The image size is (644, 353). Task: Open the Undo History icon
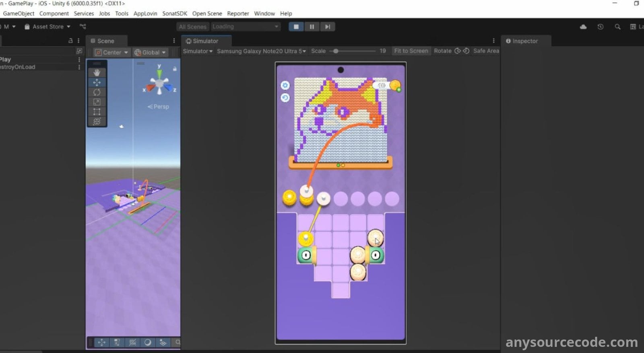(600, 27)
